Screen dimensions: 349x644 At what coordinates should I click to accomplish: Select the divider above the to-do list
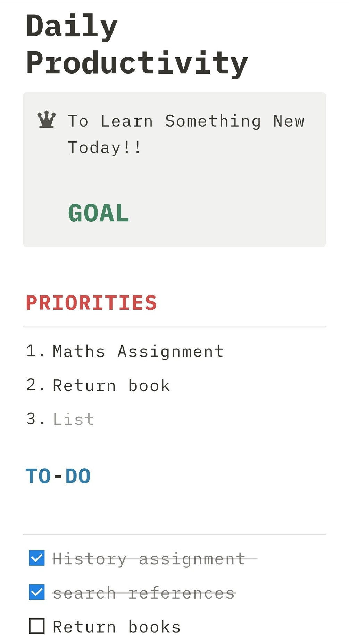click(174, 534)
